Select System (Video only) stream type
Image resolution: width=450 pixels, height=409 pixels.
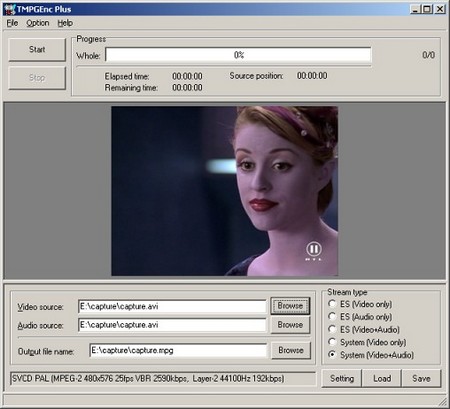[x=332, y=342]
